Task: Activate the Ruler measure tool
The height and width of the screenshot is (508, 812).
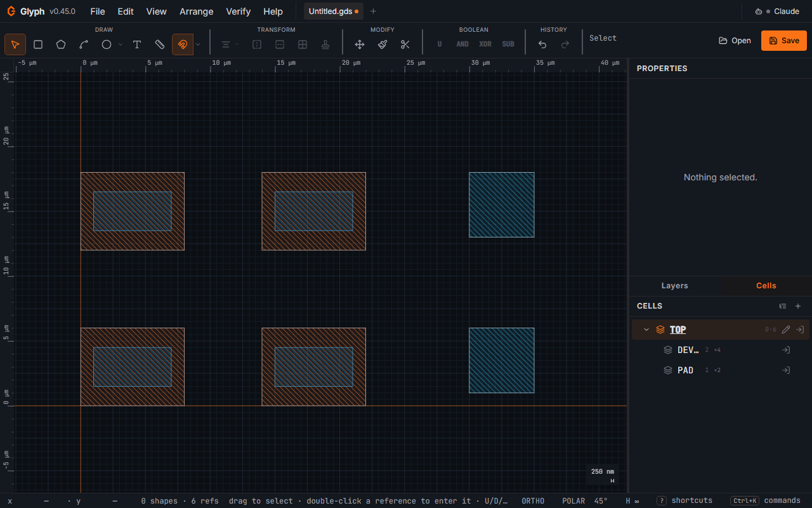Action: tap(160, 44)
